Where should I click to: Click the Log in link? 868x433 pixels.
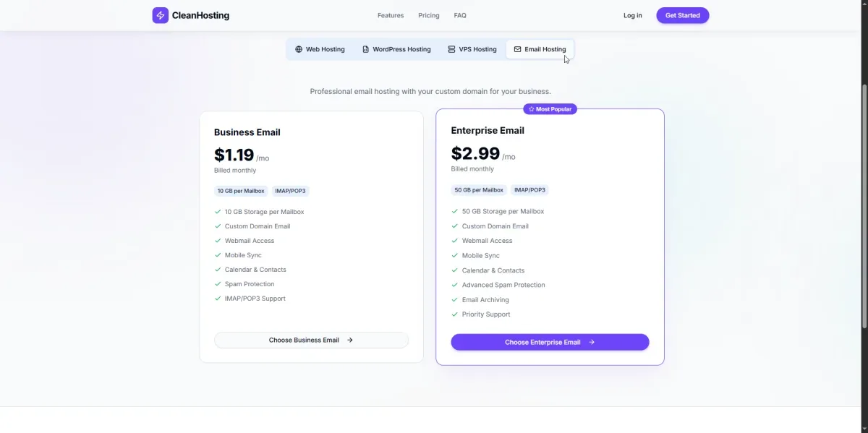pos(632,15)
